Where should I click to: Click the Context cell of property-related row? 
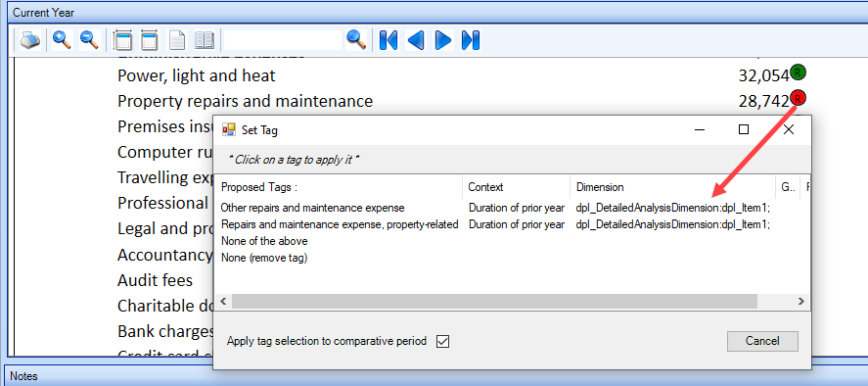click(x=517, y=224)
